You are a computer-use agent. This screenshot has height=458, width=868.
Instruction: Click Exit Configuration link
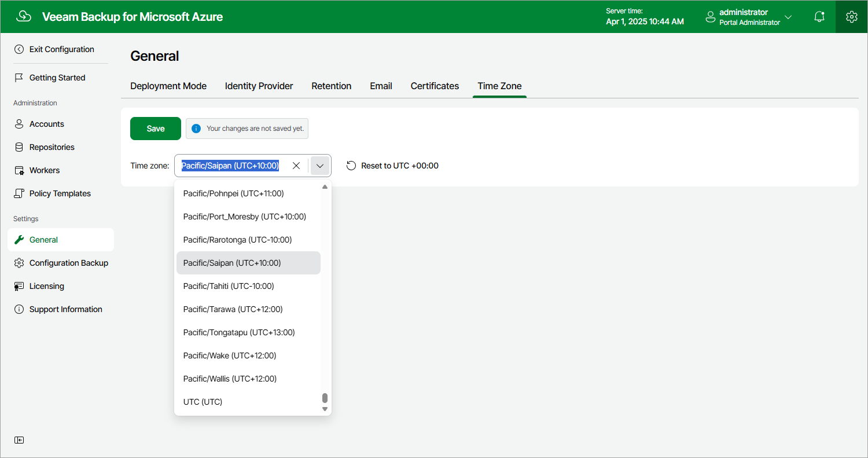(x=62, y=49)
